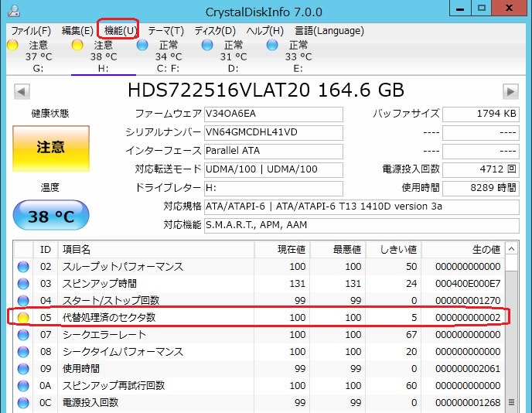Select the スピンアップ再試行回数 row name

tap(114, 386)
